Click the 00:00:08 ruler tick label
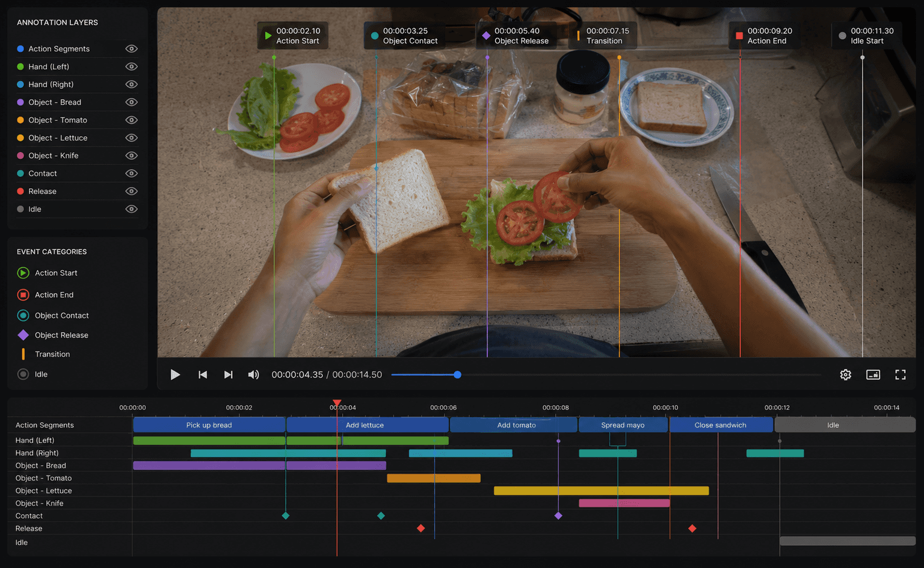This screenshot has width=924, height=568. point(555,408)
